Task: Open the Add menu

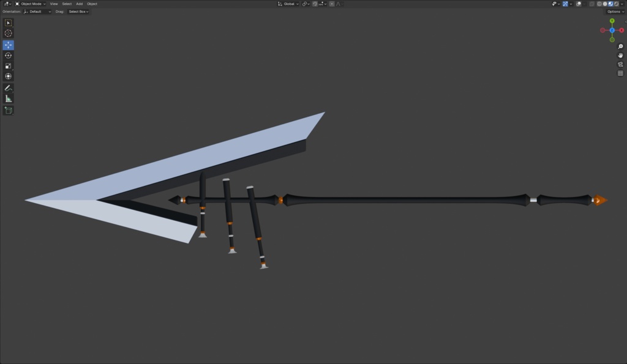Action: (80, 4)
